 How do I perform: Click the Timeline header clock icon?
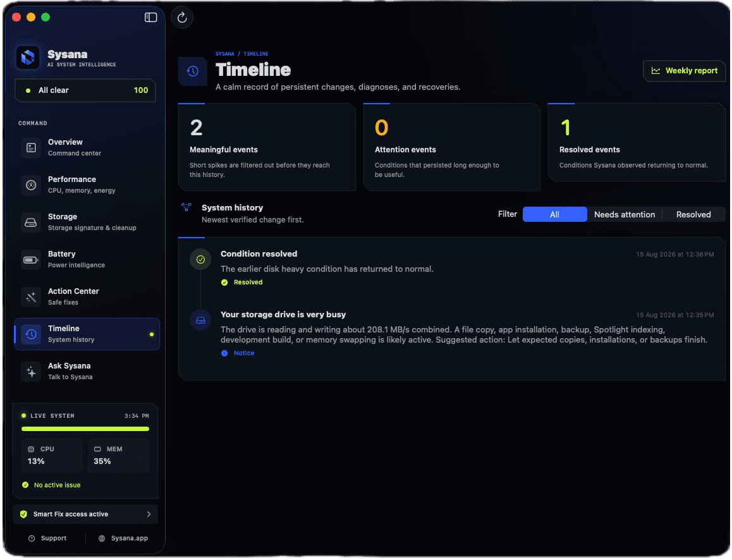[193, 71]
